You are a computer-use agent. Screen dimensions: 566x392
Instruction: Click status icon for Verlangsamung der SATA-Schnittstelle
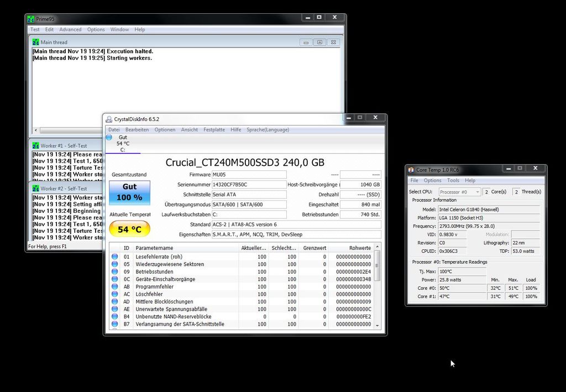[115, 324]
